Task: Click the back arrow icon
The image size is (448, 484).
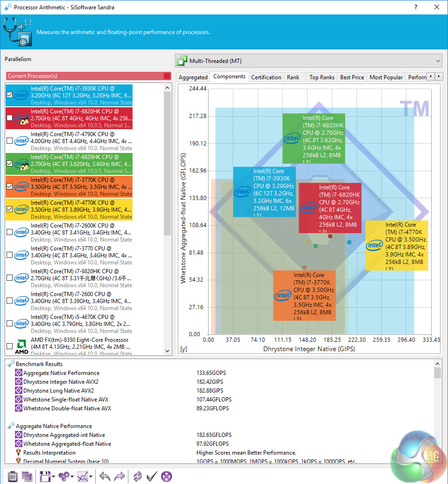Action: pyautogui.click(x=105, y=476)
